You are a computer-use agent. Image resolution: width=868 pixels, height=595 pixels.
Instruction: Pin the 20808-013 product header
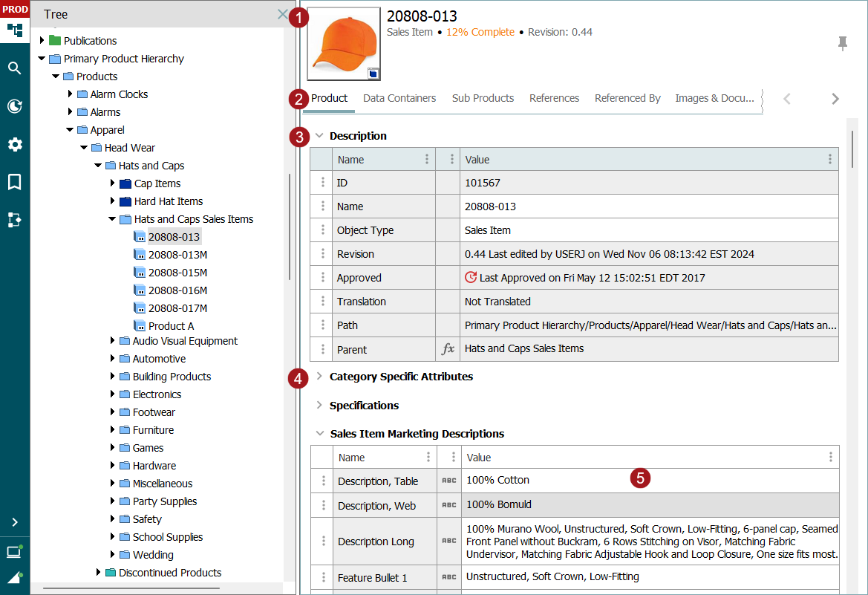click(x=842, y=44)
